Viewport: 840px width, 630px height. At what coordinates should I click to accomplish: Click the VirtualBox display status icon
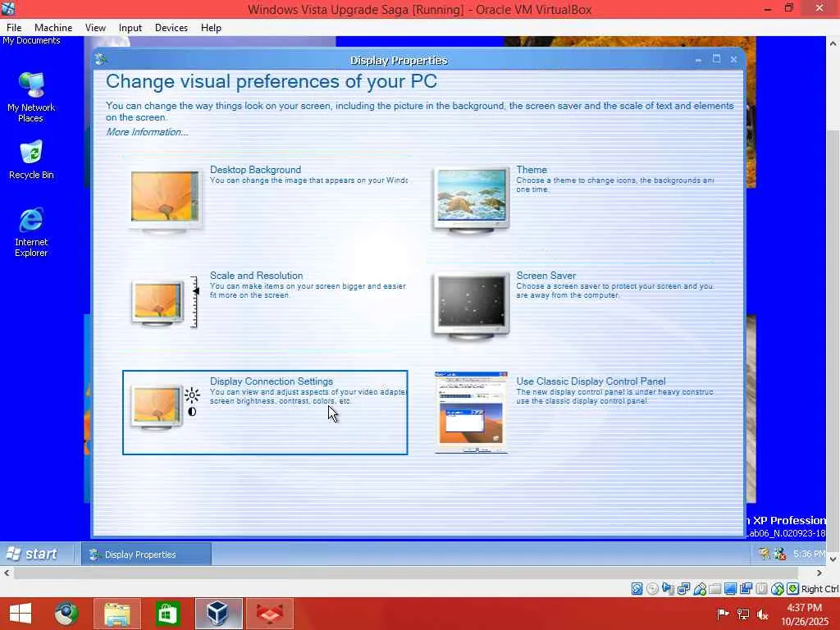pos(730,589)
